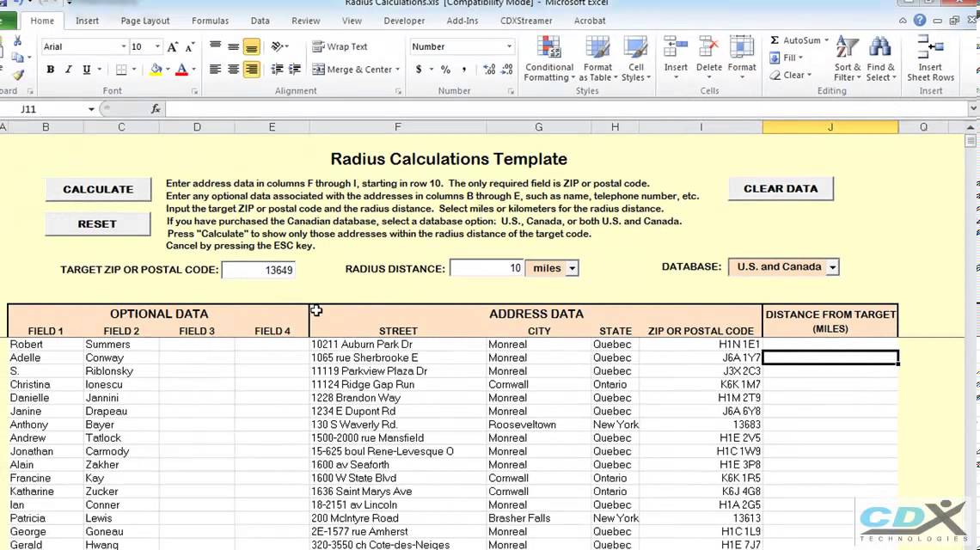Click the CALCULATE button
Screen dimensions: 980x550
coord(98,189)
